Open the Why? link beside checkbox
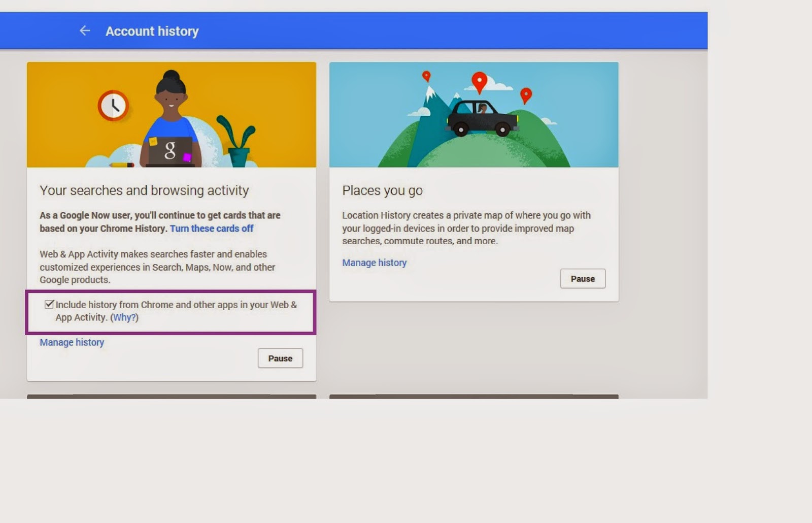The width and height of the screenshot is (812, 523). 124,317
